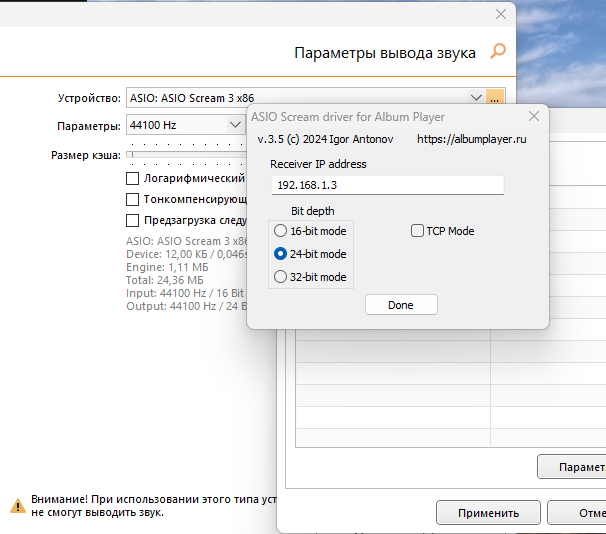Select 24-bit mode radio button
Image resolution: width=606 pixels, height=534 pixels.
pos(280,254)
